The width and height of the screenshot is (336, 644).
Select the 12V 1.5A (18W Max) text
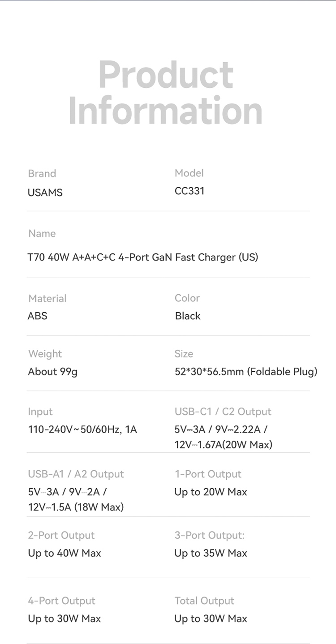tap(76, 507)
